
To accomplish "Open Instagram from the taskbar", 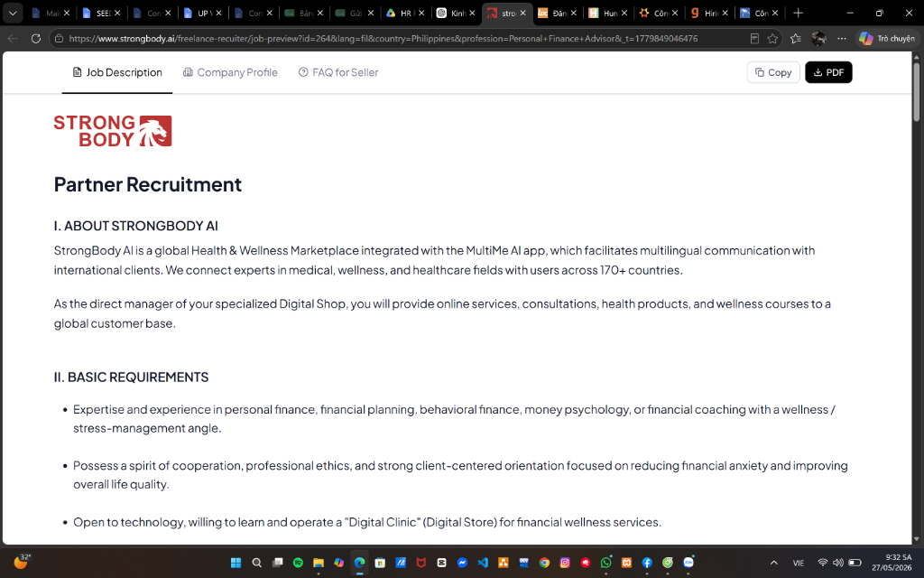I will [x=565, y=563].
